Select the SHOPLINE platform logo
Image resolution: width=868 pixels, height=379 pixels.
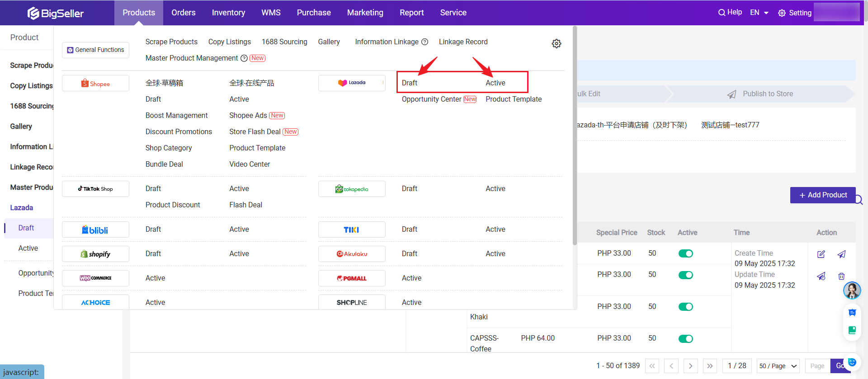352,302
